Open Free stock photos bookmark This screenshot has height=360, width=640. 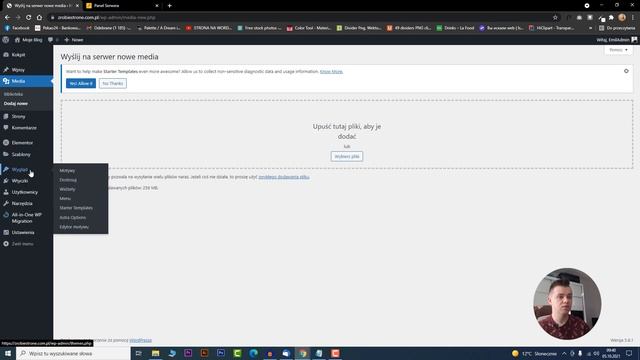tap(259, 28)
